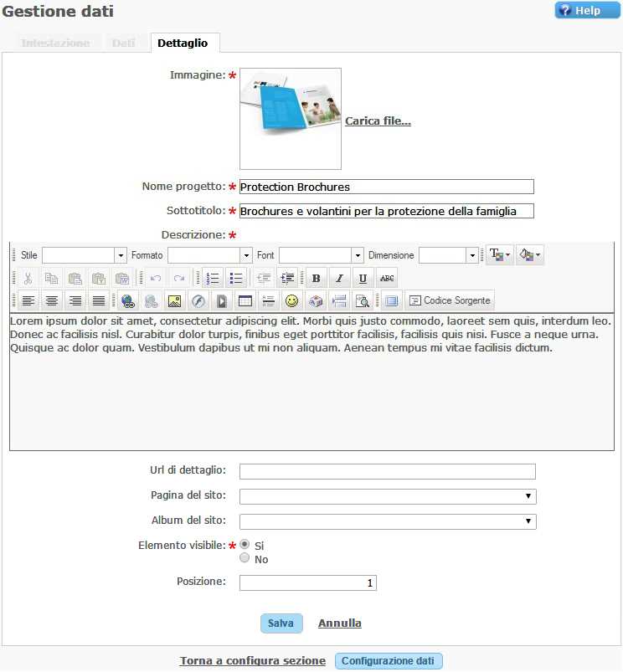Viewport: 623px width, 672px height.
Task: Click the underline formatting icon
Action: tap(363, 279)
